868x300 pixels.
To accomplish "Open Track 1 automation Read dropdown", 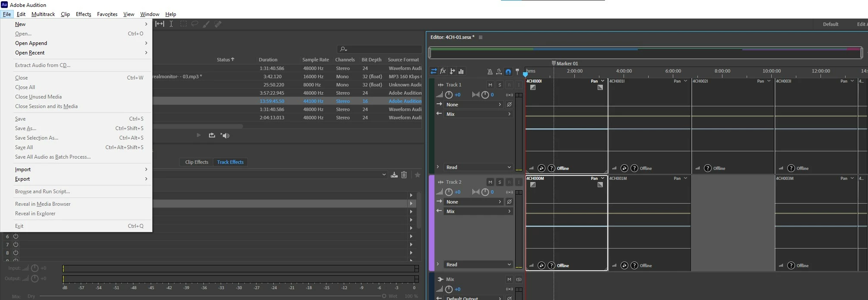I will pos(478,167).
